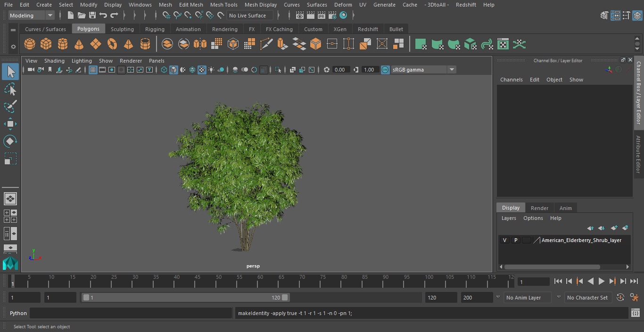Create a polygon pipe from the shelf

click(x=145, y=44)
